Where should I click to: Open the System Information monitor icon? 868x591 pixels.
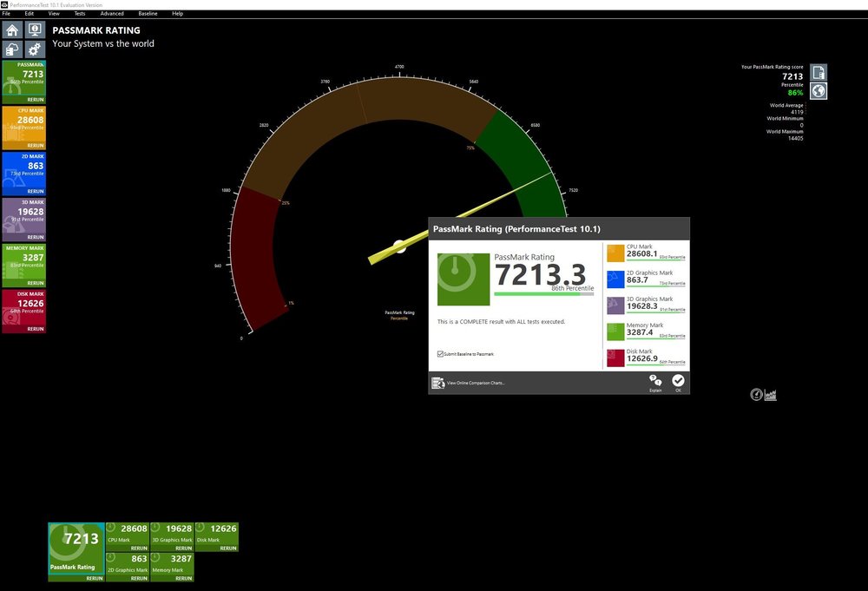[x=35, y=30]
